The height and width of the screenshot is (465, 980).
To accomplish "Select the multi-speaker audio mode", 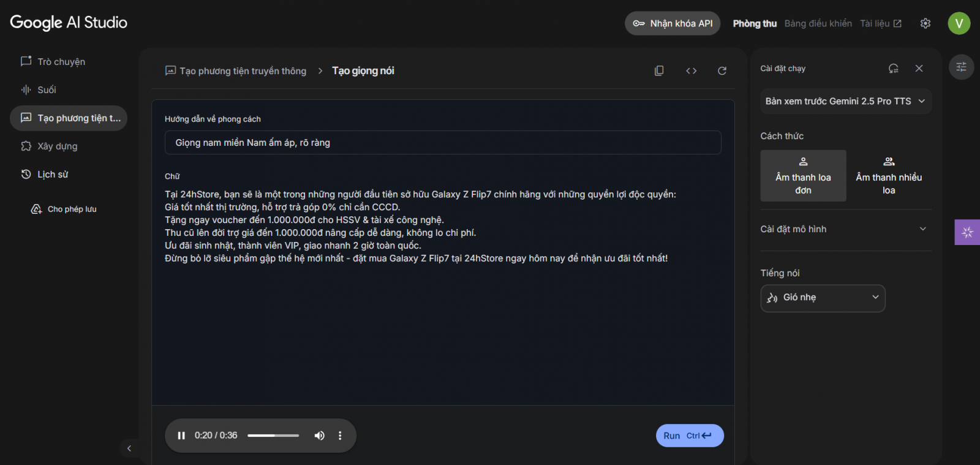I will [889, 176].
